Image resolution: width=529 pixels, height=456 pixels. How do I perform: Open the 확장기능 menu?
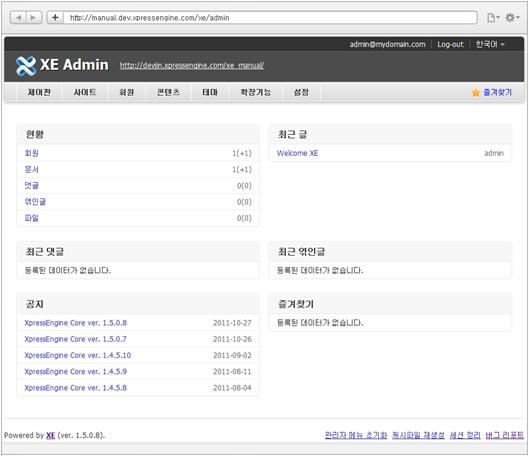pos(255,92)
